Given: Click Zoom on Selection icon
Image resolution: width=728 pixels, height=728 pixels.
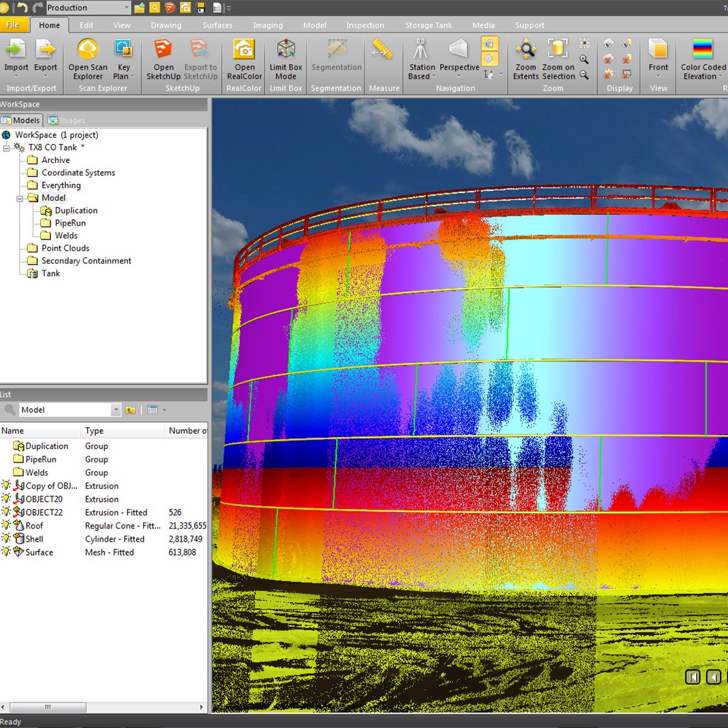Looking at the screenshot, I should (558, 50).
